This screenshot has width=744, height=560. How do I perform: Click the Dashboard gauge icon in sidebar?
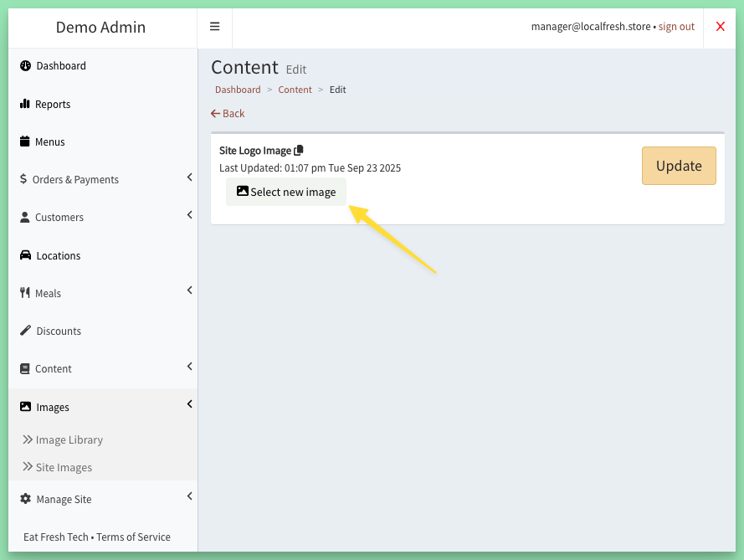(x=26, y=65)
